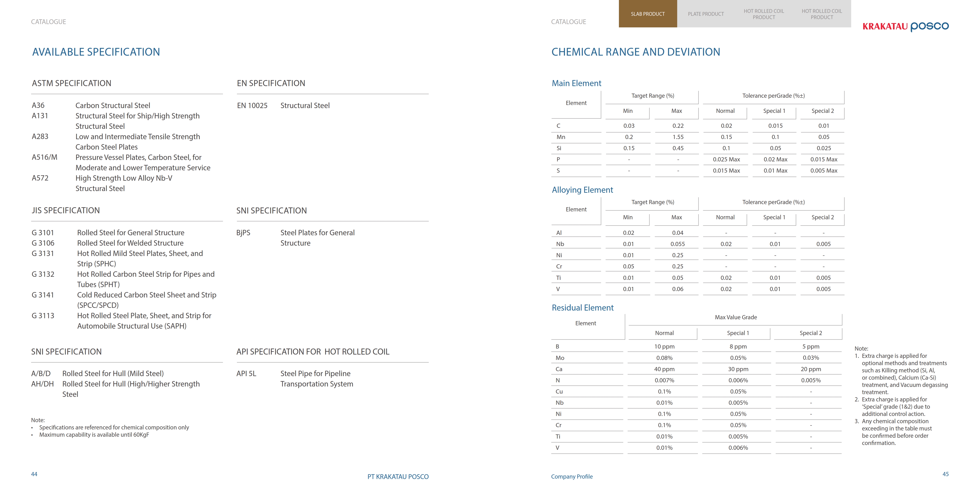The image size is (980, 490).
Task: Click the API 5L specification entry
Action: click(x=295, y=379)
